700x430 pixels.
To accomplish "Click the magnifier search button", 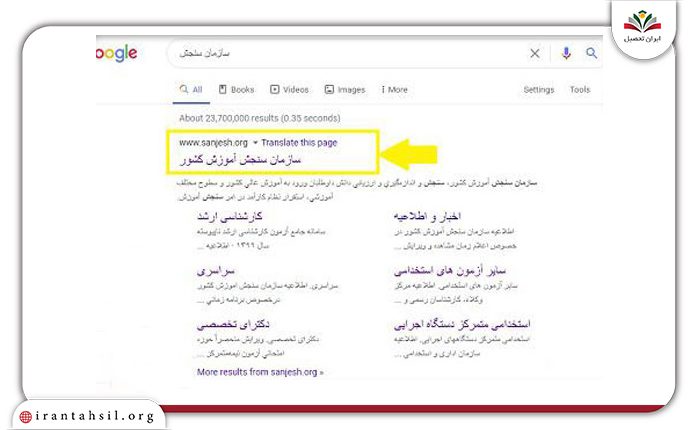I will 592,53.
